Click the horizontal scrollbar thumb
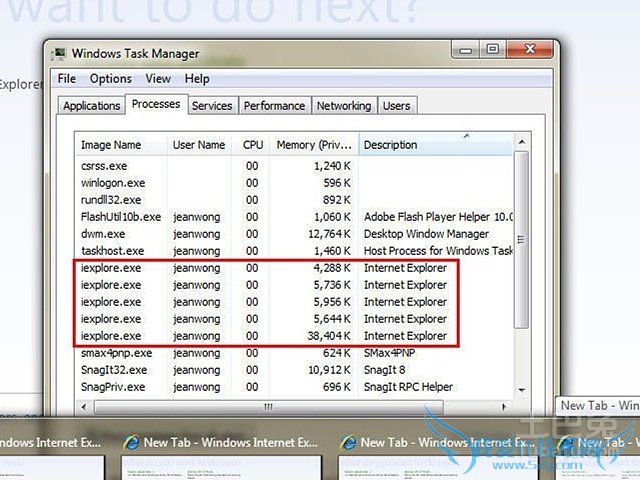 [269, 407]
